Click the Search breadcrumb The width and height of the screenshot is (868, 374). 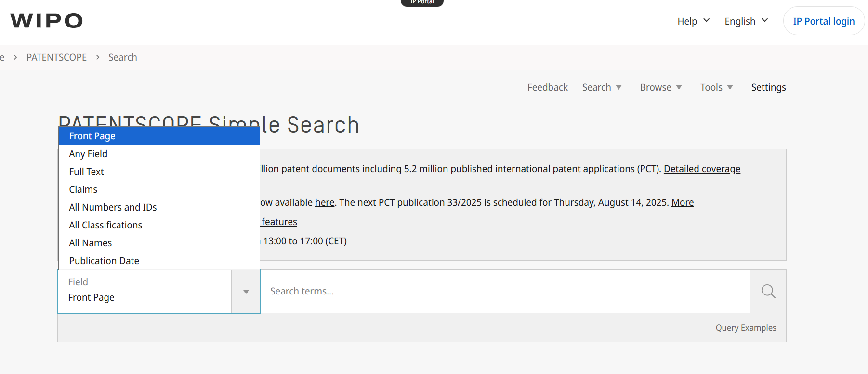coord(123,57)
